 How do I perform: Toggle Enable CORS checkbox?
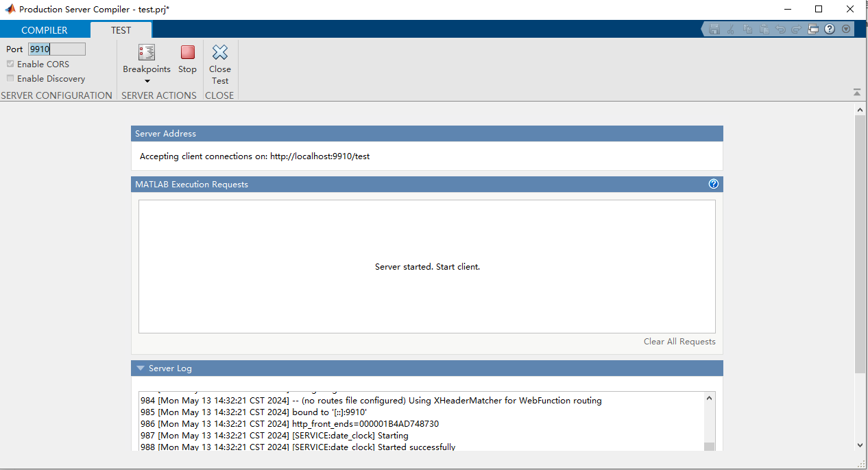(10, 64)
